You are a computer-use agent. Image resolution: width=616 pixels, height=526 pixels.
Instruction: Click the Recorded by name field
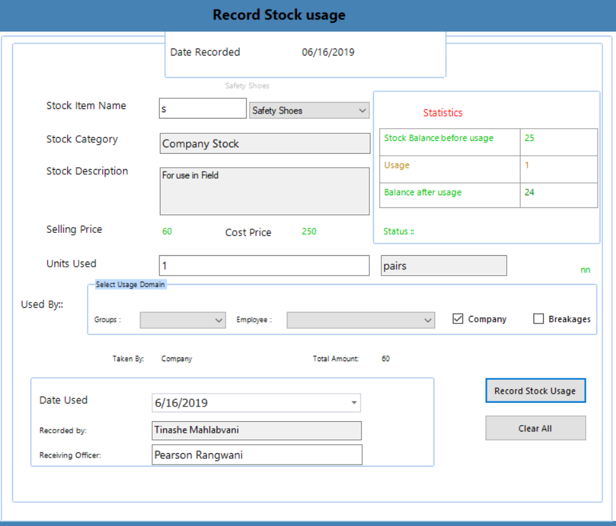click(x=257, y=431)
